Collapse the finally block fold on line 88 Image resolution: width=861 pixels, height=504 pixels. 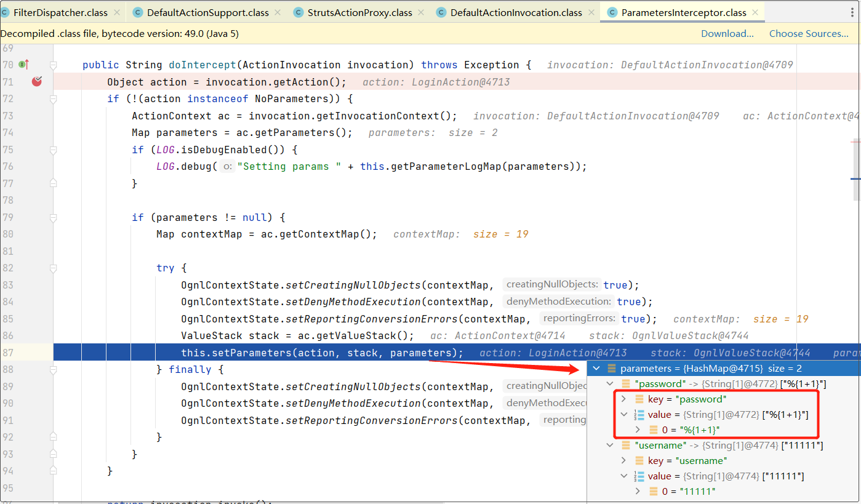(54, 369)
